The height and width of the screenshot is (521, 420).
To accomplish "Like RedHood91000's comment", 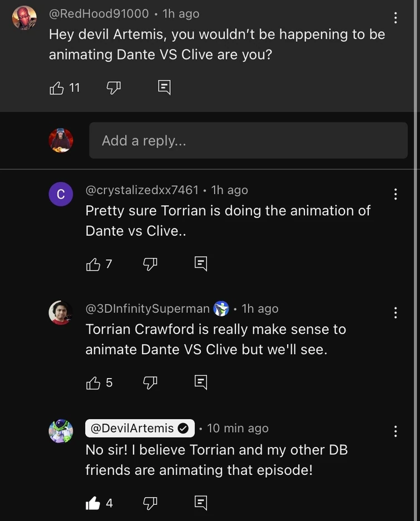I will [x=57, y=88].
